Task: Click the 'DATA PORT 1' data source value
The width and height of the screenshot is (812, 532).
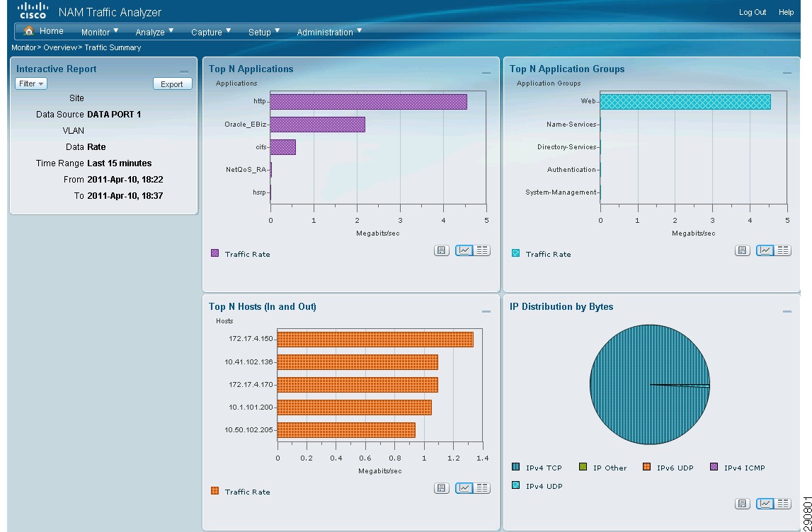Action: [x=114, y=115]
